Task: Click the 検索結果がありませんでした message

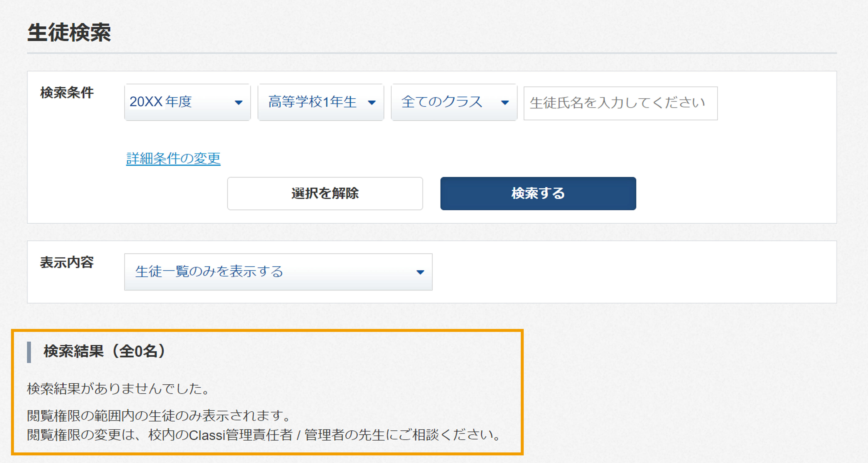Action: coord(118,389)
